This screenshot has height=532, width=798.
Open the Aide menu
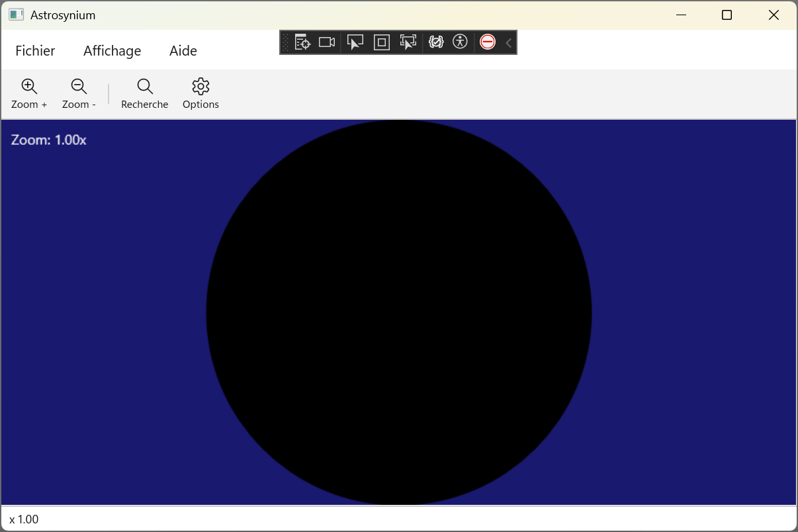(183, 51)
